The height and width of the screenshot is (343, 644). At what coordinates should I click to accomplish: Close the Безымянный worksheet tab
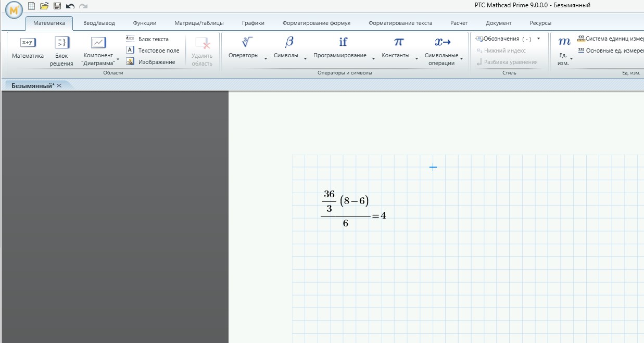click(x=59, y=85)
